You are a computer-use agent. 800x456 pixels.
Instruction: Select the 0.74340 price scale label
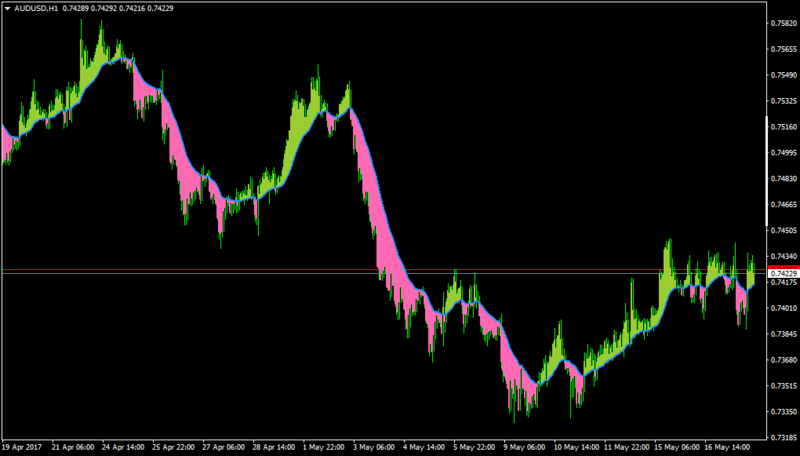click(784, 257)
